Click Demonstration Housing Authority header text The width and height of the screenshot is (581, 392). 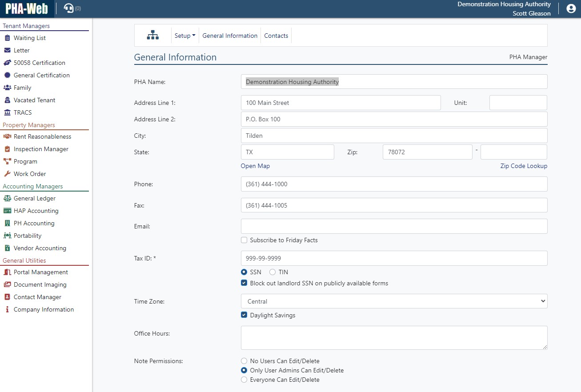tap(504, 4)
